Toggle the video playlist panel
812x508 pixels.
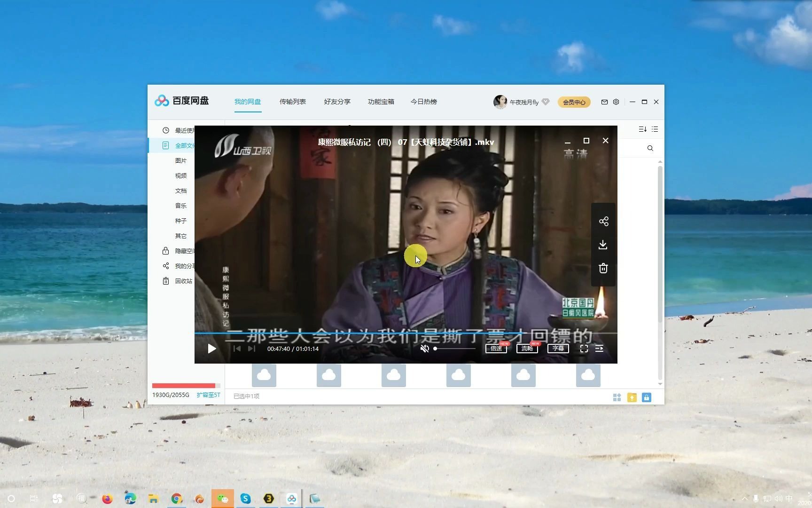pyautogui.click(x=599, y=349)
